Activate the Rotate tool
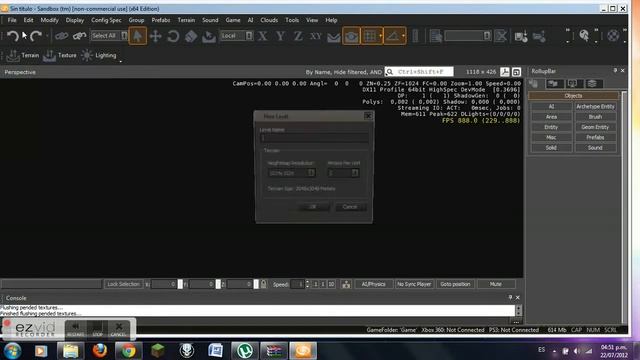Viewport: 640px width, 360px height. pos(173,36)
